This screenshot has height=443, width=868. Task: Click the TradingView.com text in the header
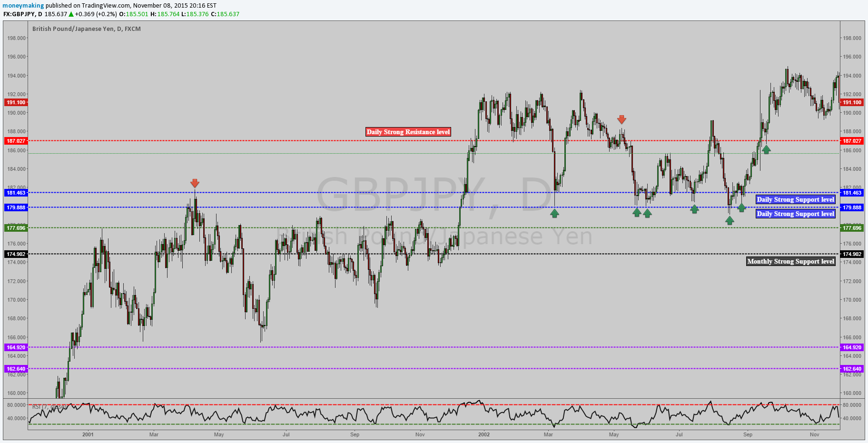pos(106,6)
